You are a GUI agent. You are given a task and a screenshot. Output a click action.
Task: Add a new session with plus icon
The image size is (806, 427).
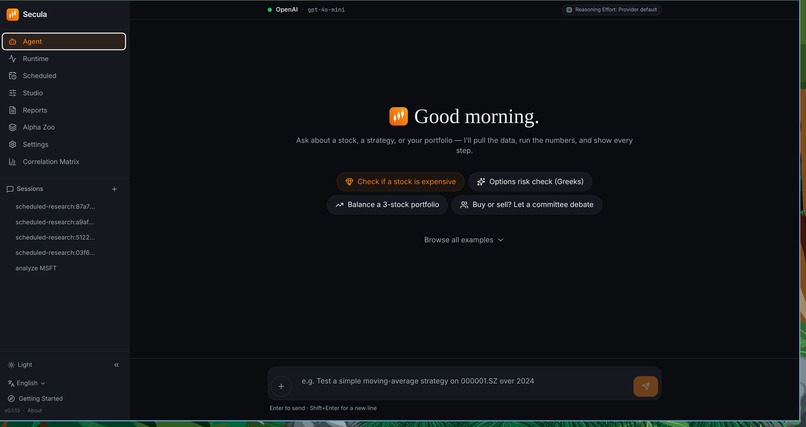pos(114,189)
